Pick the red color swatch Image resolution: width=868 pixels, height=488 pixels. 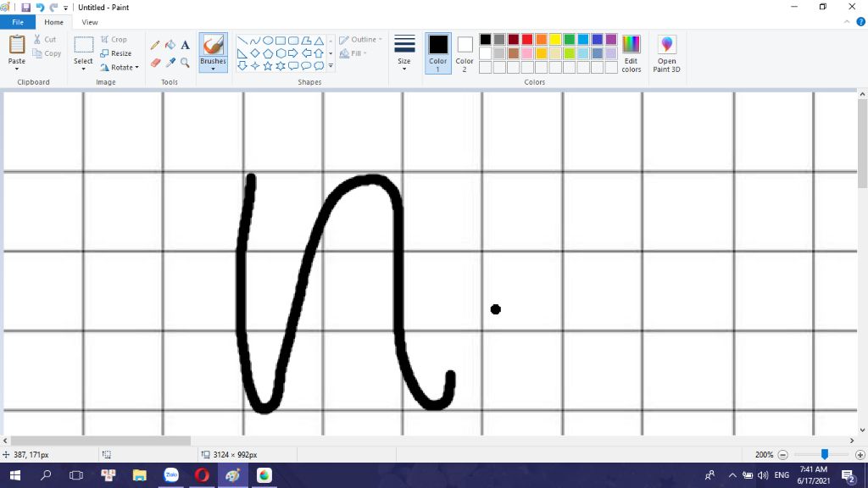point(527,39)
